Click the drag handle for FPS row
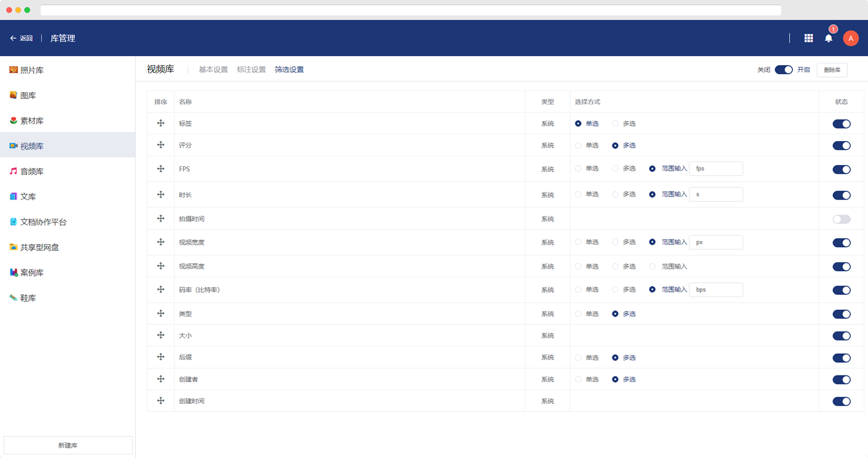 [x=161, y=169]
